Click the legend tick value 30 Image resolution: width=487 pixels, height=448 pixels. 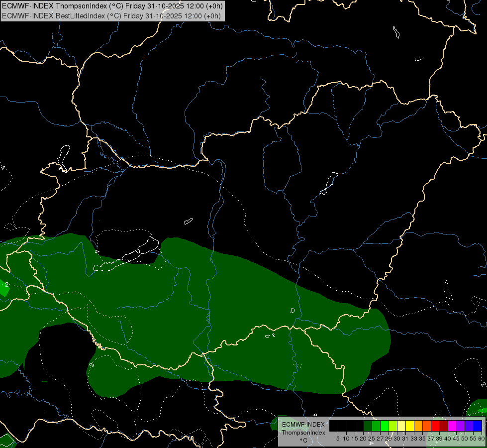tap(397, 439)
